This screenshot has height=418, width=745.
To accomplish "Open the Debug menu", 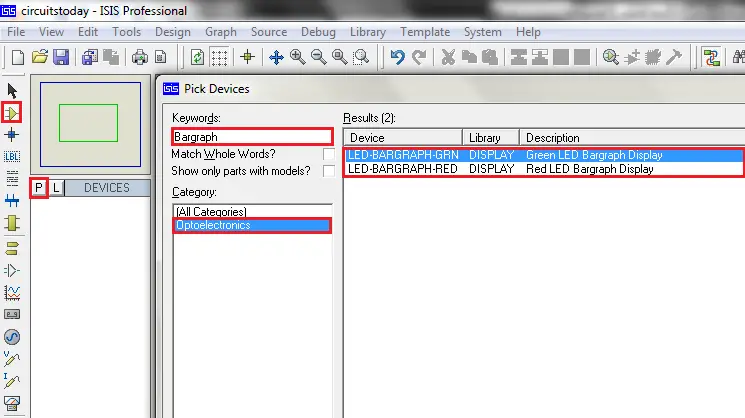I will (x=318, y=32).
